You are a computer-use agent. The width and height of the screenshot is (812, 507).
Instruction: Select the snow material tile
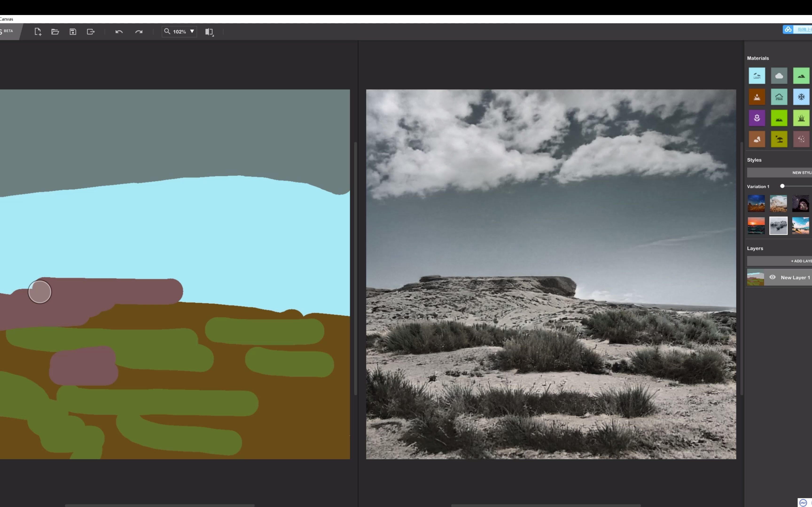pyautogui.click(x=801, y=97)
